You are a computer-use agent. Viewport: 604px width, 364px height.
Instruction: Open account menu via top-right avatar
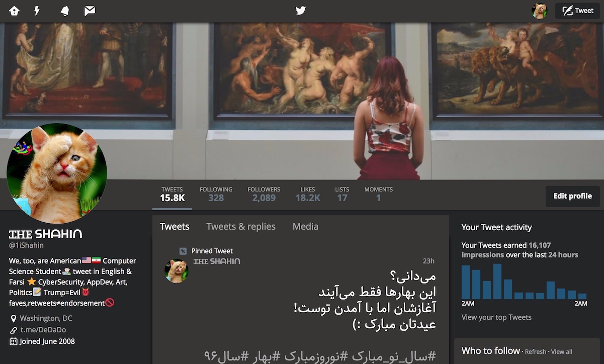click(x=539, y=11)
